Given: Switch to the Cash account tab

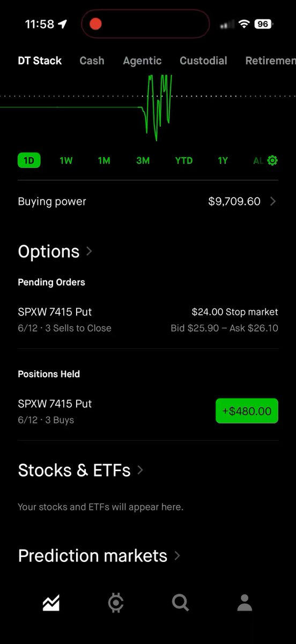Looking at the screenshot, I should click(x=92, y=61).
